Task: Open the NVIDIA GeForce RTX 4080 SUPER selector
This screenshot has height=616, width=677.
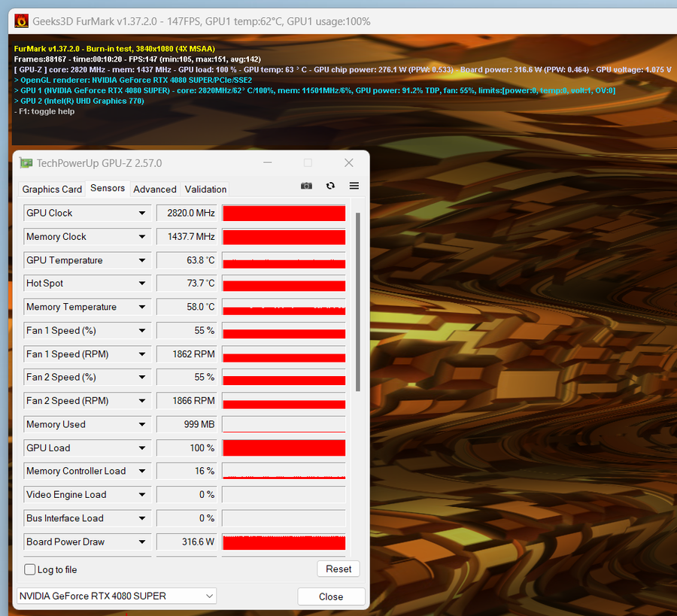Action: (x=117, y=596)
